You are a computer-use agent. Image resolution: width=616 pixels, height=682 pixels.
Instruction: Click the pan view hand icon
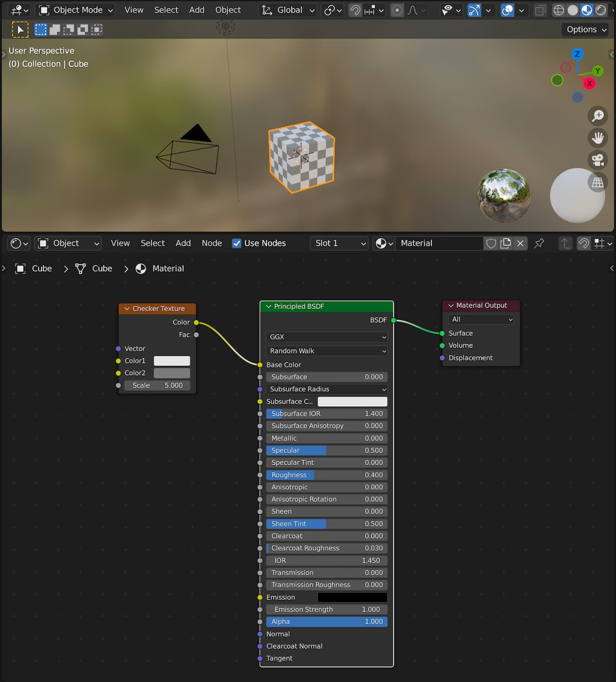tap(598, 138)
